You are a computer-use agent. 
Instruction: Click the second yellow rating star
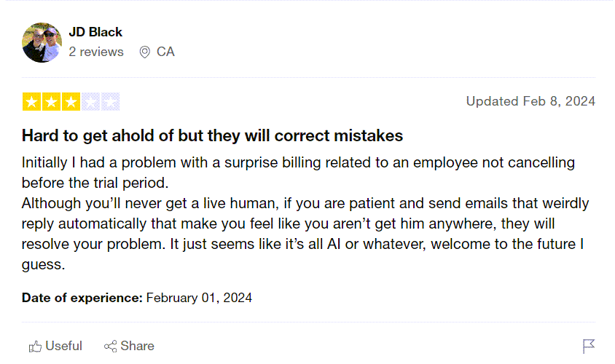tap(51, 102)
